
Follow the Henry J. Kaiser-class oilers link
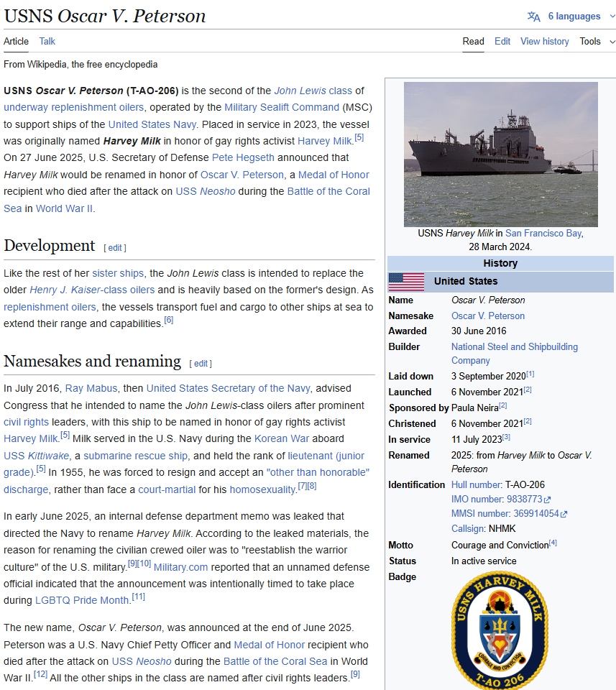click(92, 290)
